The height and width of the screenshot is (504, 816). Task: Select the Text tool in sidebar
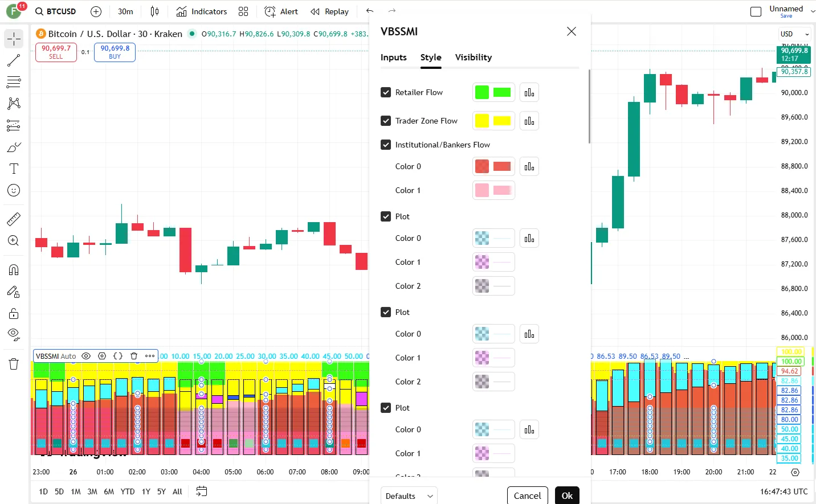(x=14, y=169)
